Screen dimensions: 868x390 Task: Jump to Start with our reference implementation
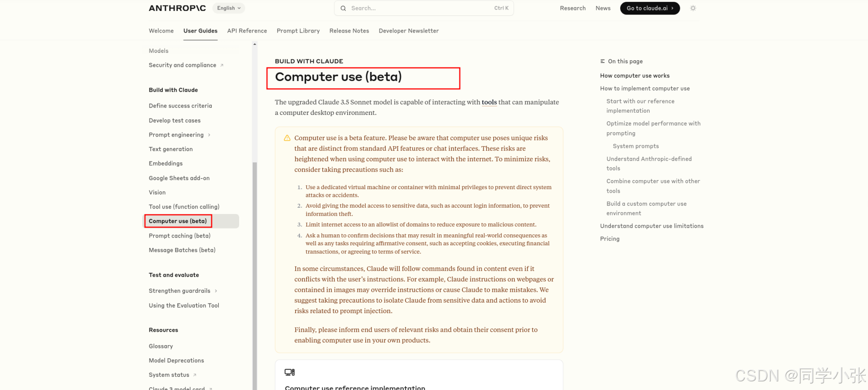(640, 106)
